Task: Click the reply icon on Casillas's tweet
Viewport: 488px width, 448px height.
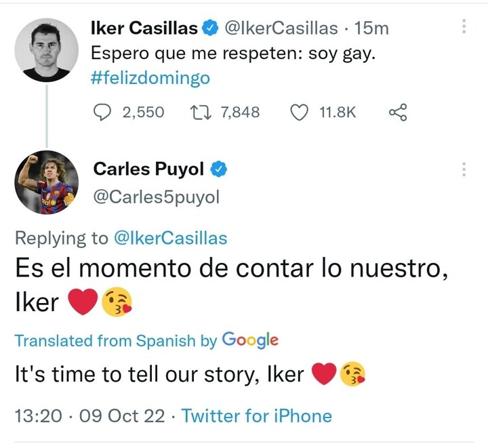Action: [102, 112]
